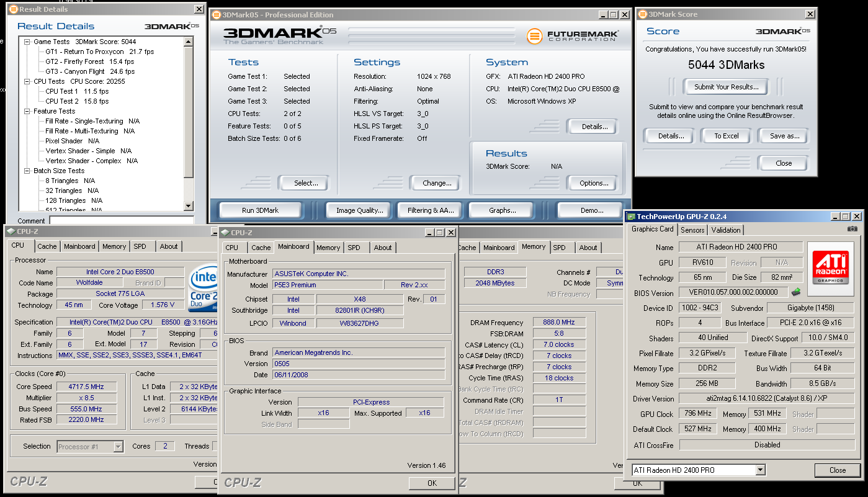Viewport: 868px width, 497px height.
Task: Collapse the Game Tests tree node
Action: tap(27, 42)
